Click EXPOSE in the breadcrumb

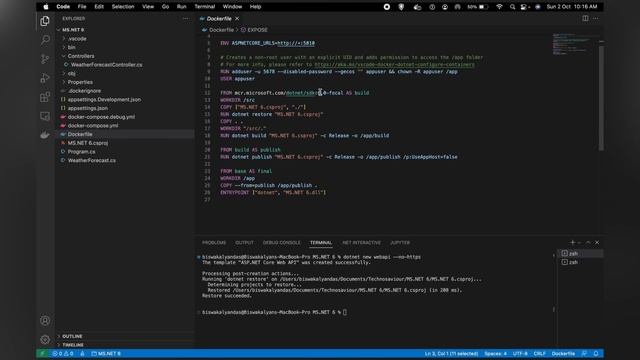pyautogui.click(x=258, y=30)
